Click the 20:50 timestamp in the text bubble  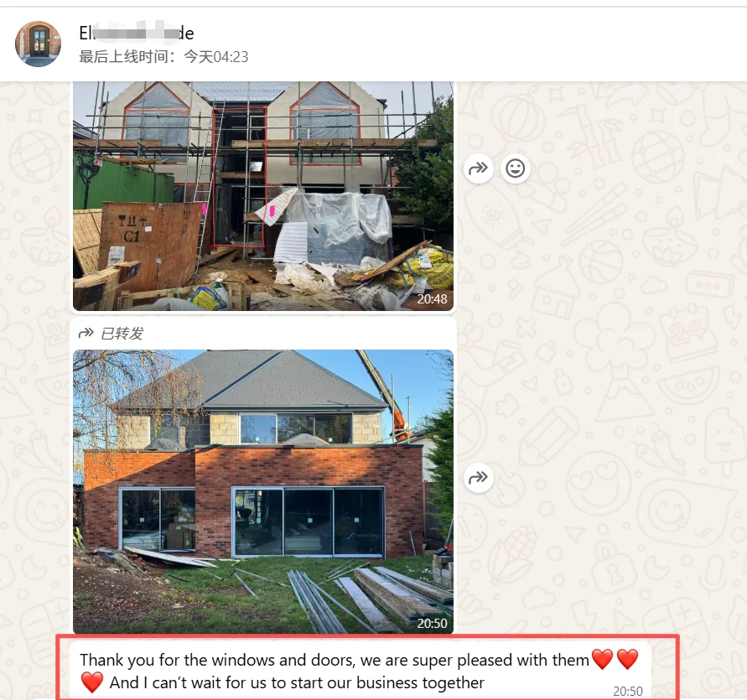tap(627, 691)
